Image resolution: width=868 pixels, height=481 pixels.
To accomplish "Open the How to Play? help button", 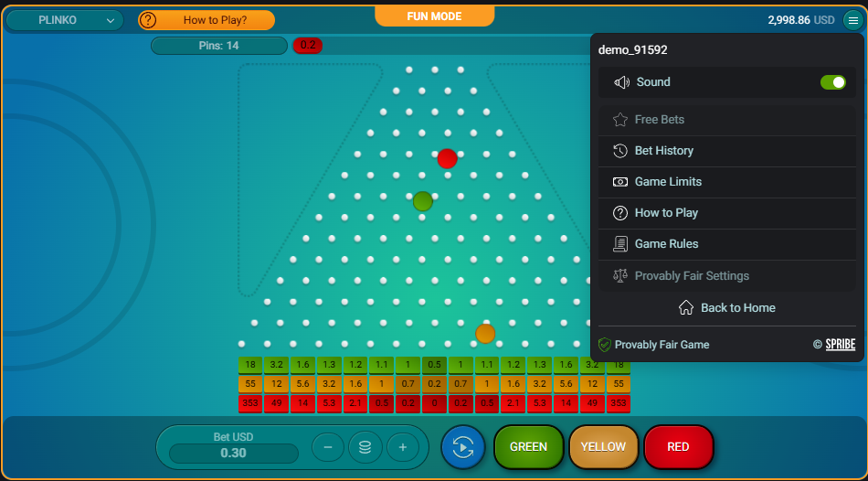I will (x=206, y=20).
